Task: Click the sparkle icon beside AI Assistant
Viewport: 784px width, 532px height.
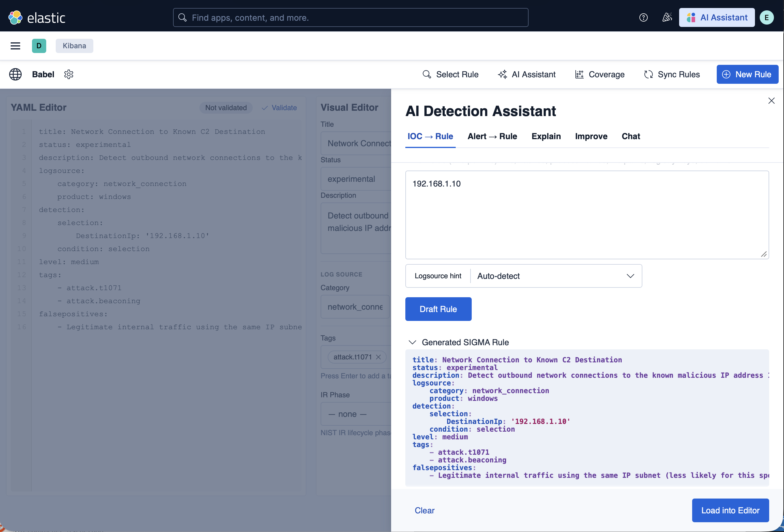Action: pyautogui.click(x=502, y=74)
